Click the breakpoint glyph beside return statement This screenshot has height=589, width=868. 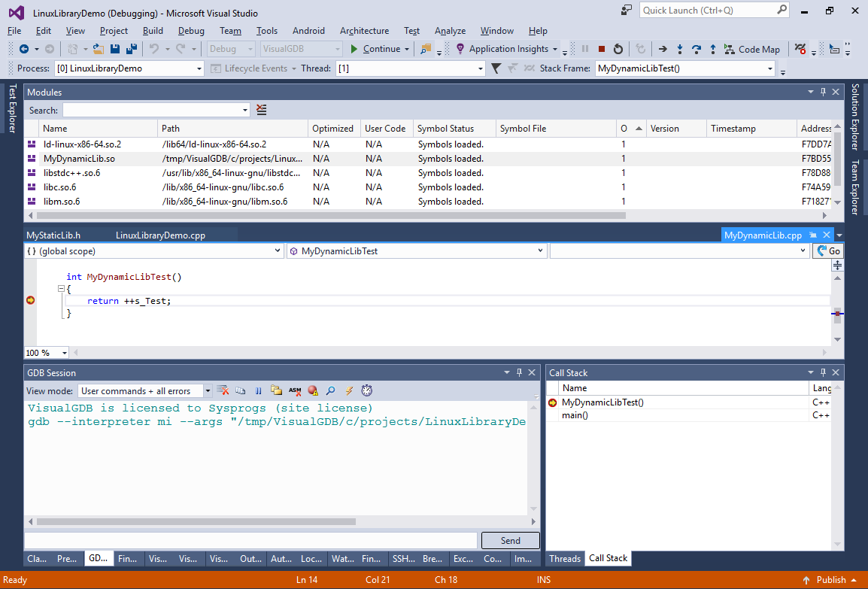30,300
